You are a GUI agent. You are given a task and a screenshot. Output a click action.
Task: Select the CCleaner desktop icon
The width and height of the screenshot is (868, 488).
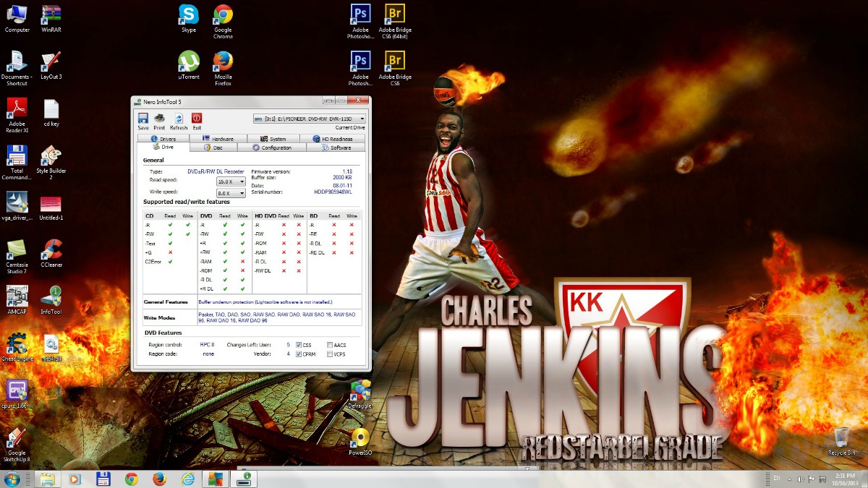51,254
